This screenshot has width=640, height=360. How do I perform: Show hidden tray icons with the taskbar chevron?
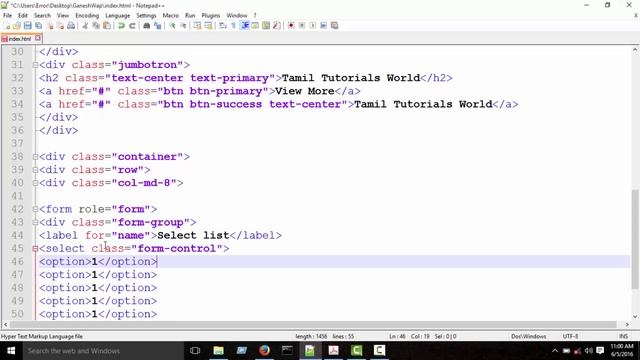click(554, 351)
